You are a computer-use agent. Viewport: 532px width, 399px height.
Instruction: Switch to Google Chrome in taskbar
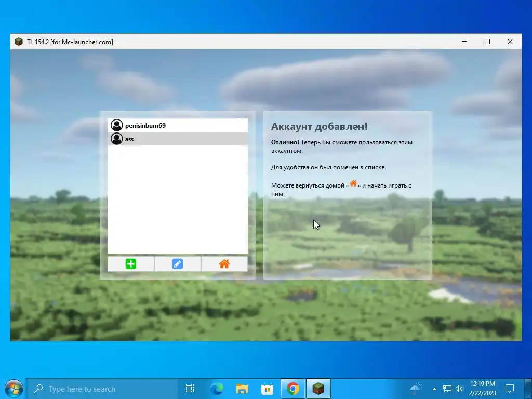(x=293, y=389)
